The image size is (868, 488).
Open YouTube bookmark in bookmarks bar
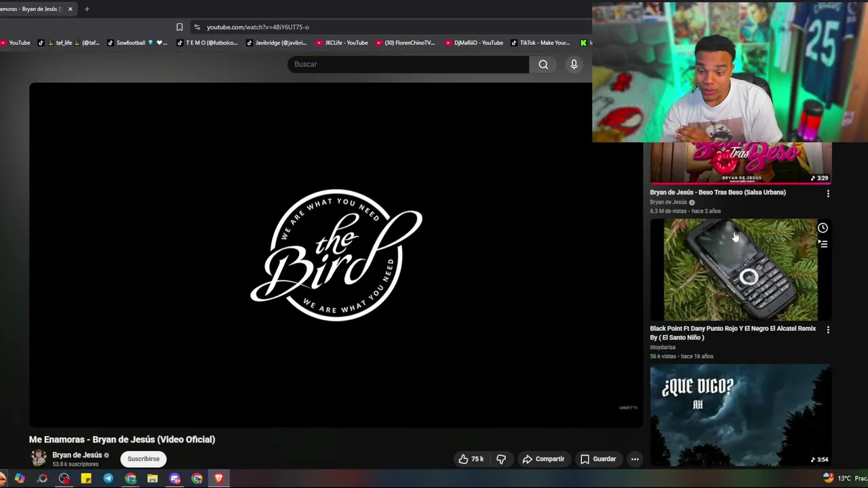click(15, 43)
